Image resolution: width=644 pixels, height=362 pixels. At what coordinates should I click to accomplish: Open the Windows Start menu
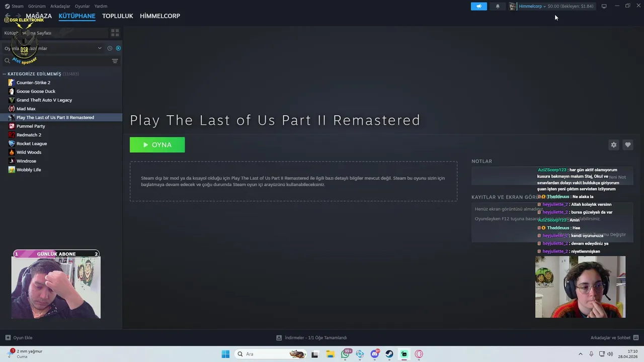click(225, 354)
